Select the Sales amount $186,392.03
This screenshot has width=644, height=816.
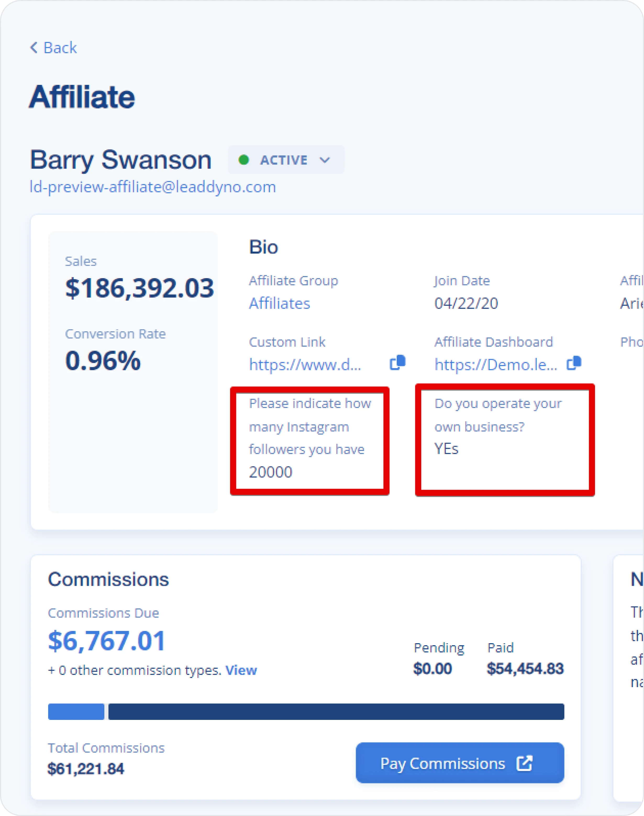point(140,289)
